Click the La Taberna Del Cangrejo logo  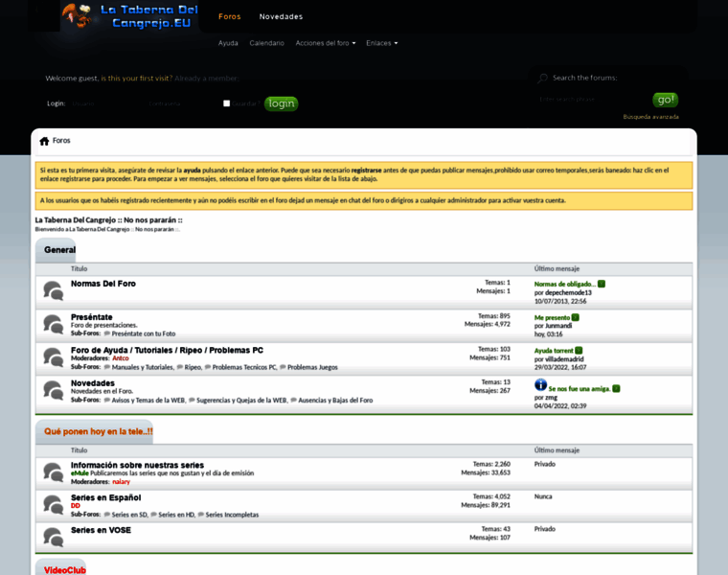tap(130, 16)
